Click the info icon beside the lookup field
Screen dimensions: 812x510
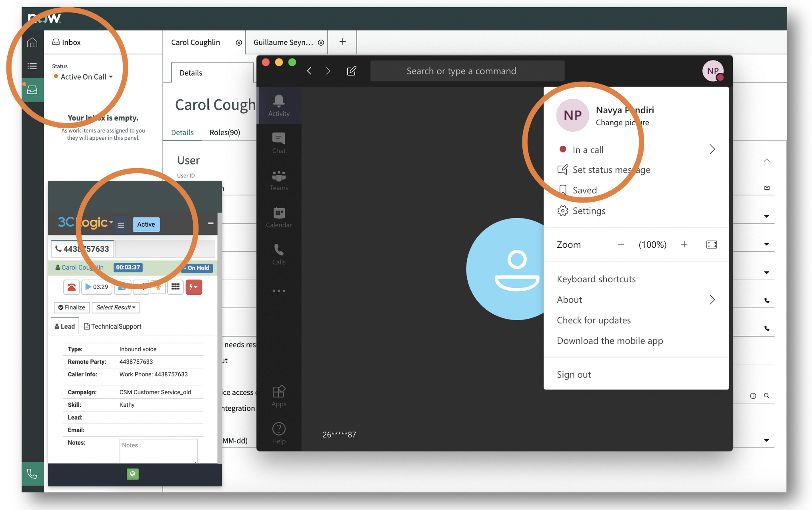pyautogui.click(x=753, y=396)
